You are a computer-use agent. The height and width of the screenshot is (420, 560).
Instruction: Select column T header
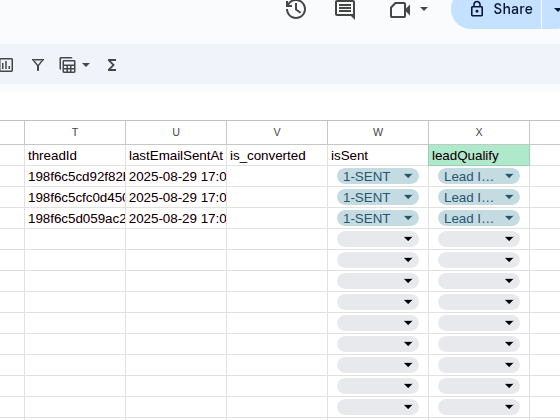[75, 132]
